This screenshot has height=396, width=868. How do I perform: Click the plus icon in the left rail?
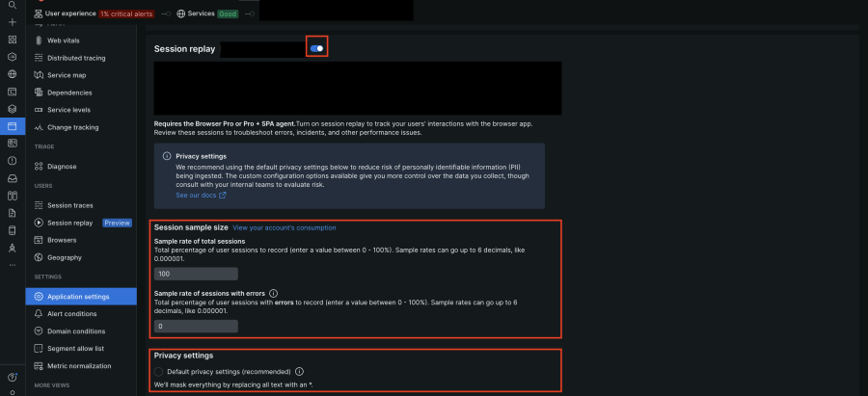13,22
